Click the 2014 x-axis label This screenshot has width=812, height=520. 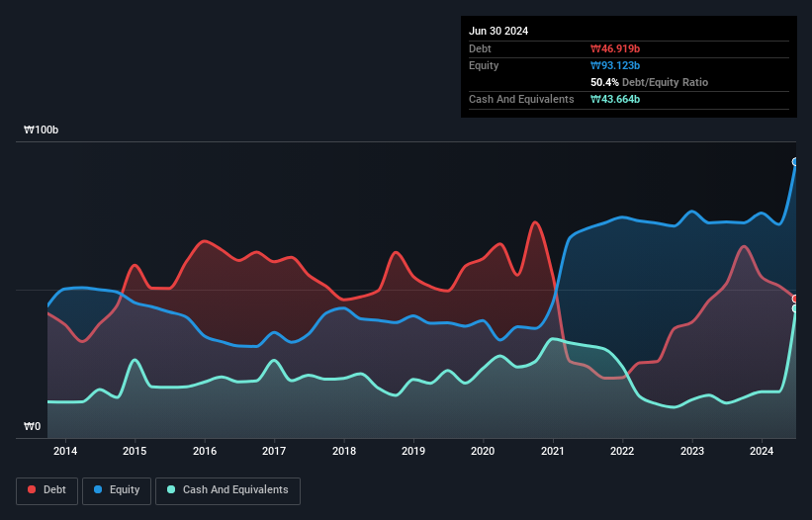point(65,451)
